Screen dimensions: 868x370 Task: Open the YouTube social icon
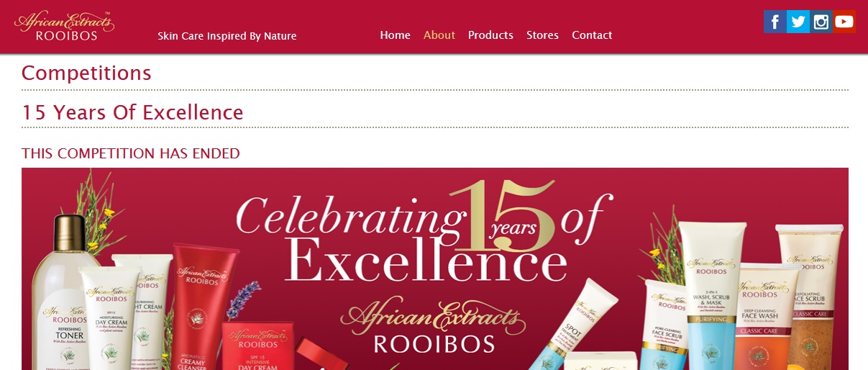[x=844, y=22]
